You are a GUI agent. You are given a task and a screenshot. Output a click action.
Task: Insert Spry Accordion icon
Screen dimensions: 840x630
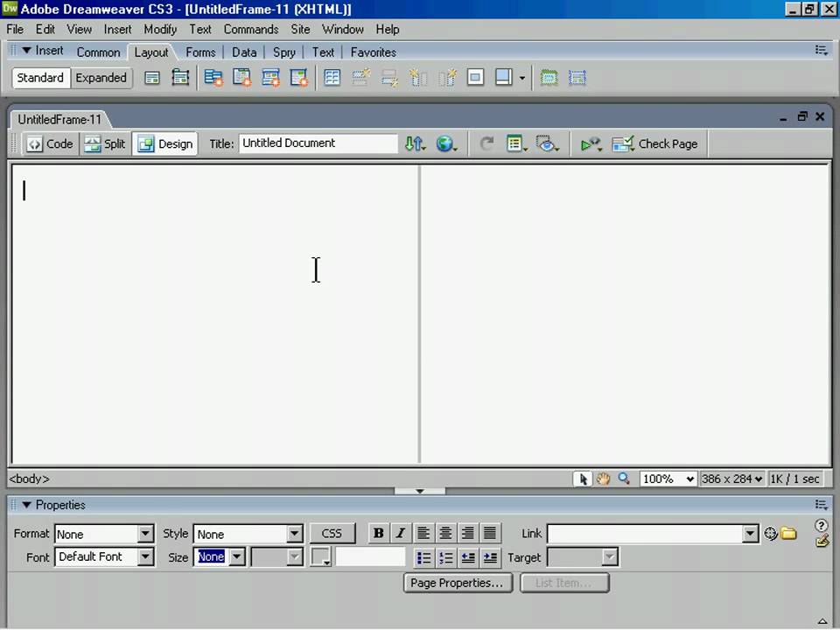point(270,78)
